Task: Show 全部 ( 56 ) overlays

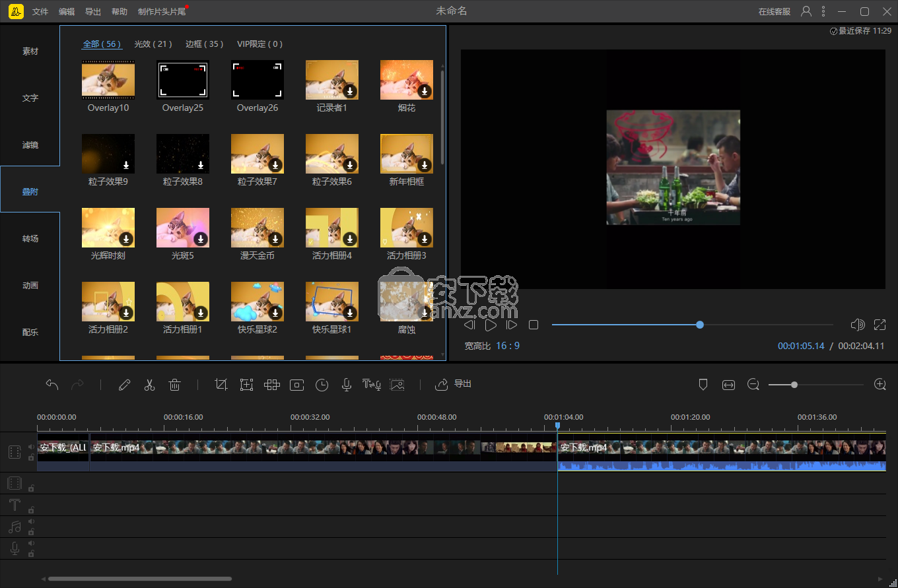Action: (x=102, y=44)
